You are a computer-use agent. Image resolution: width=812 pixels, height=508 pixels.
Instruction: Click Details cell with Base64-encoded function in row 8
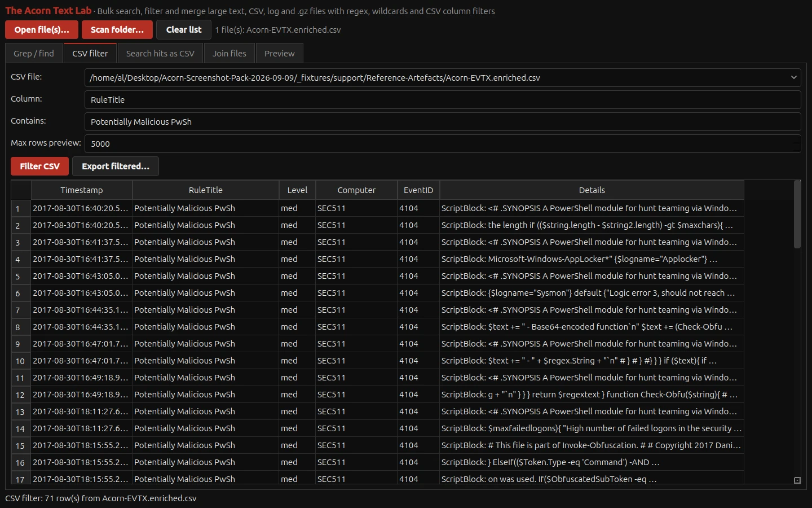(592, 327)
